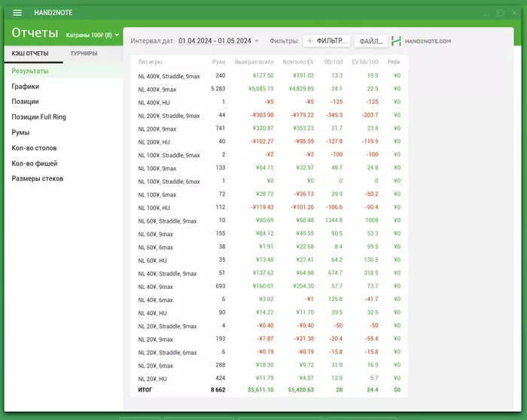The height and width of the screenshot is (420, 527).
Task: Click total hands value 8 662
Action: point(218,390)
